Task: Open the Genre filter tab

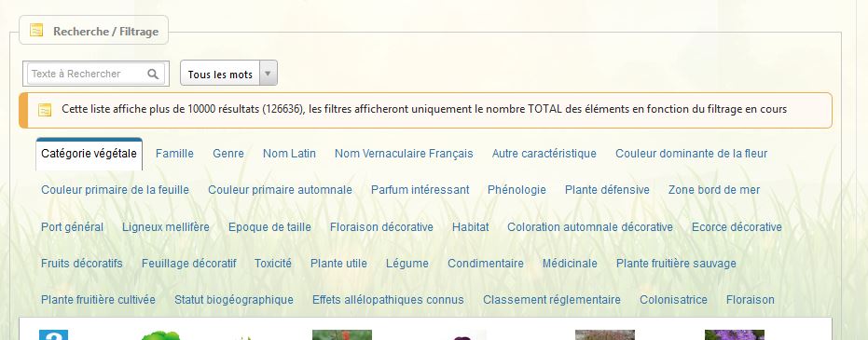Action: click(x=228, y=154)
